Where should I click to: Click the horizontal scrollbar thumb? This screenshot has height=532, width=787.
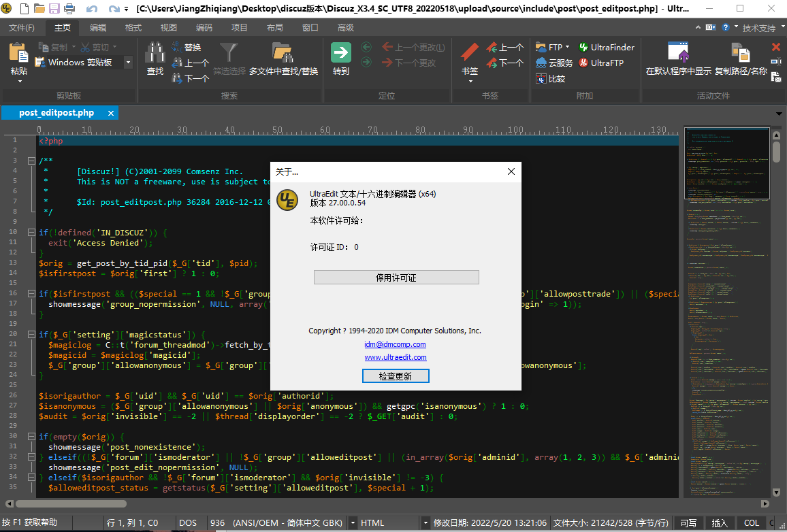click(x=71, y=503)
